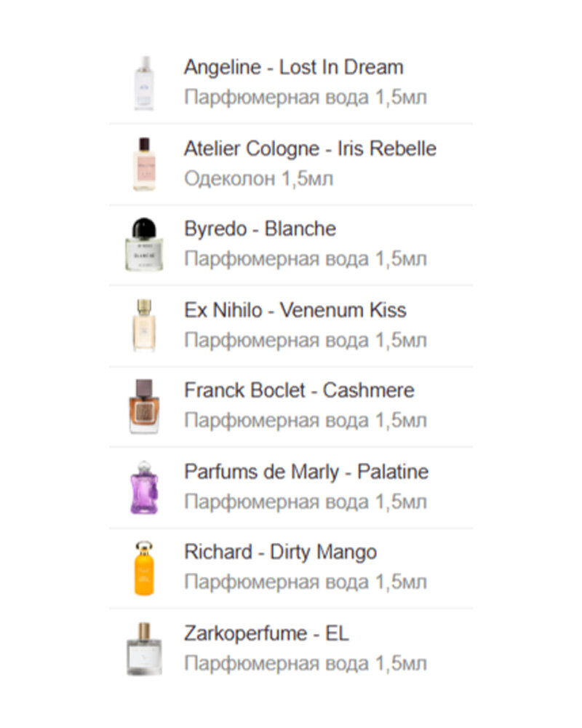Open the Zarkoperfume EL bottle thumbnail
582x728 pixels.
[x=144, y=649]
